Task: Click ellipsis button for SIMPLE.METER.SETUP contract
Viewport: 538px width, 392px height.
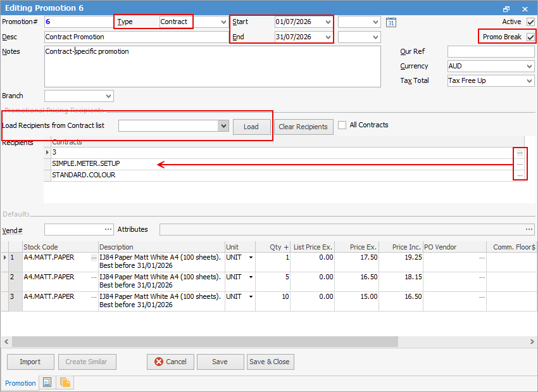Action: click(520, 164)
